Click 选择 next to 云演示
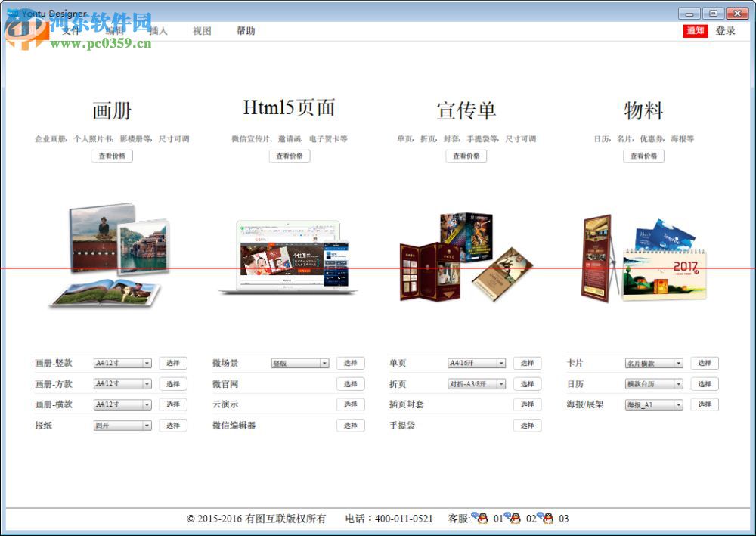 (351, 404)
